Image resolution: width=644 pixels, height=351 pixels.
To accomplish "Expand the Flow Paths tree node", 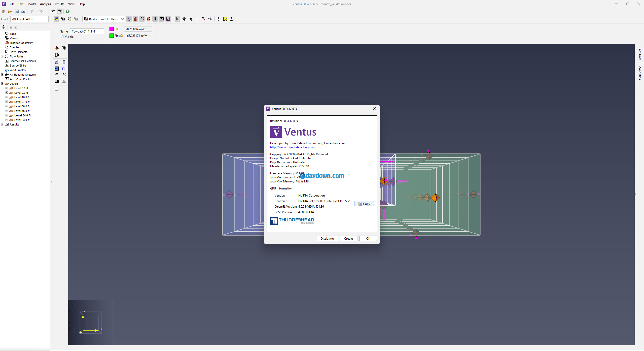I will click(x=2, y=56).
